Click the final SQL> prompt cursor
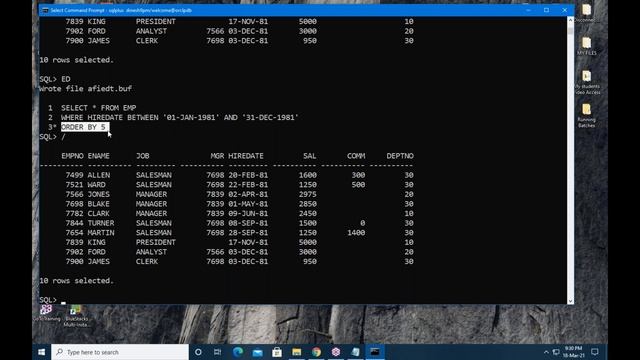This screenshot has width=640, height=360. (x=63, y=301)
